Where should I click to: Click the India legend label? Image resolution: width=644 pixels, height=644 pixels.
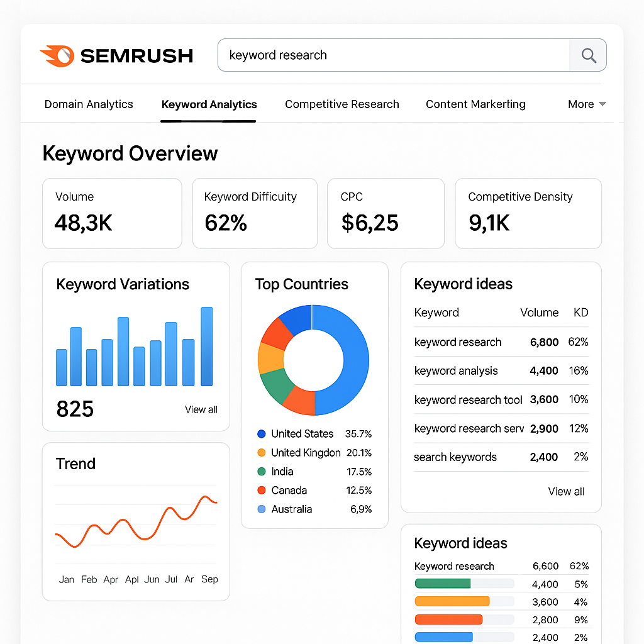(x=282, y=472)
